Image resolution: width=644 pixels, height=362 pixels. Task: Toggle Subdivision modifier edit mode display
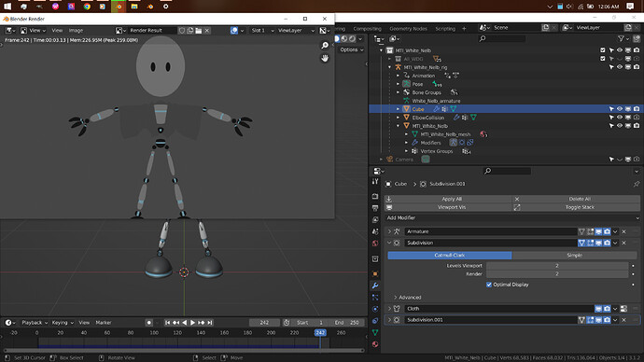590,243
